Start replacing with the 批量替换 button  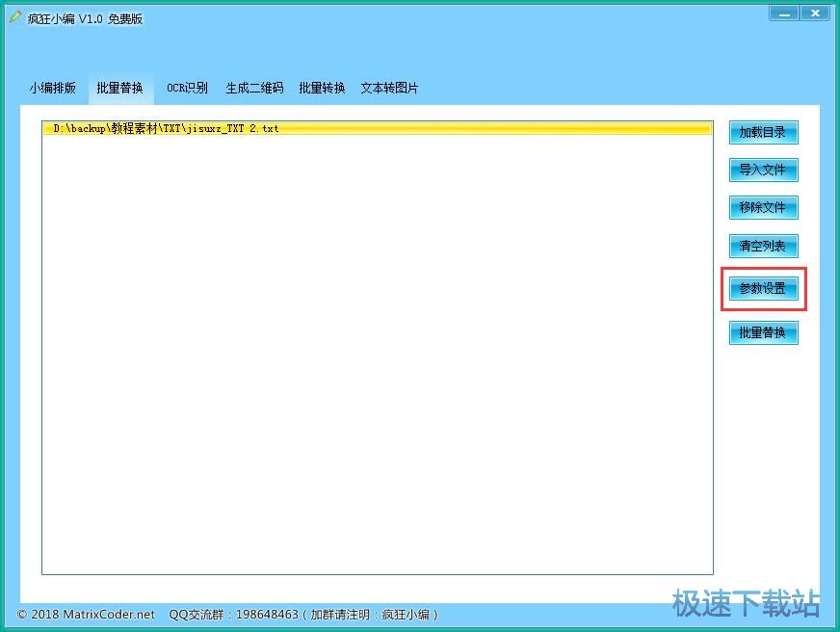click(x=763, y=332)
